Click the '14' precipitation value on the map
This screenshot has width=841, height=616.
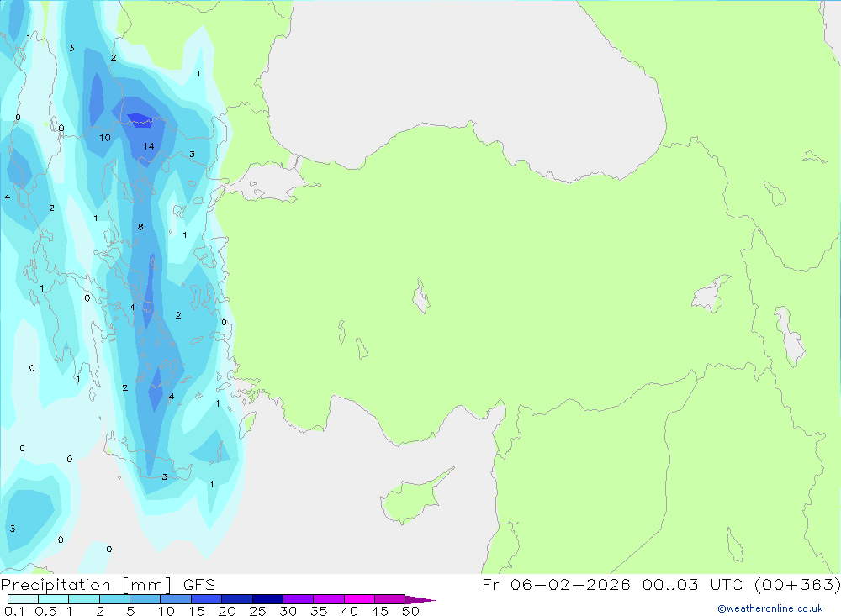149,146
